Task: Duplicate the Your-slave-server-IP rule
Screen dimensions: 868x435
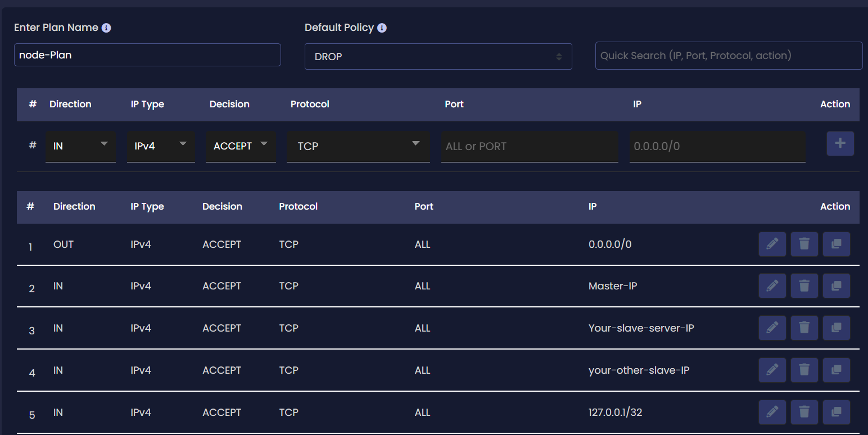Action: [x=836, y=328]
